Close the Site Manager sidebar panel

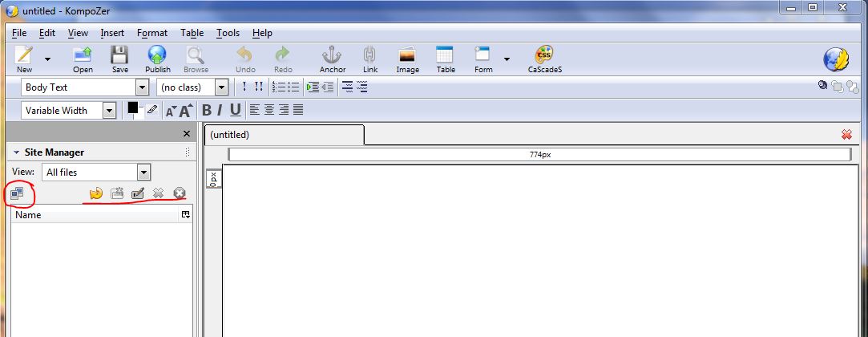187,133
